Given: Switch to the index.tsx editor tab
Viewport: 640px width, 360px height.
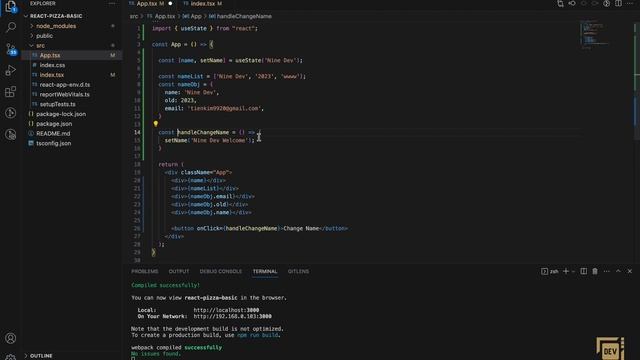Looking at the screenshot, I should (x=203, y=4).
